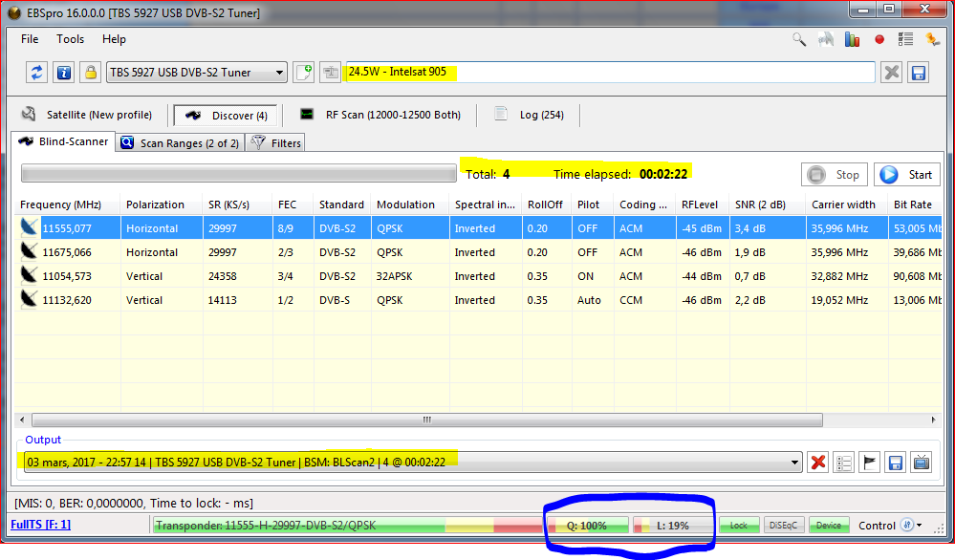Switch to the Scan Ranges tab

(180, 143)
